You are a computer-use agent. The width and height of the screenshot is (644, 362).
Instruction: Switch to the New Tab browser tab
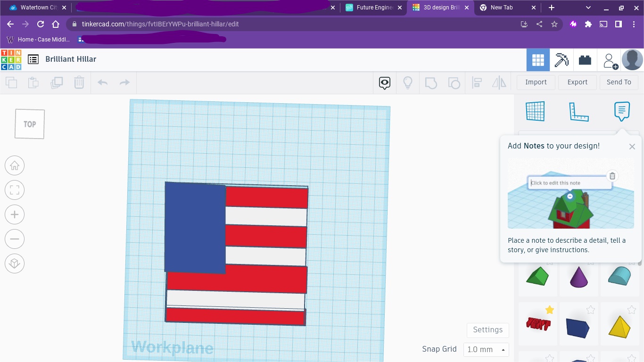pos(507,8)
